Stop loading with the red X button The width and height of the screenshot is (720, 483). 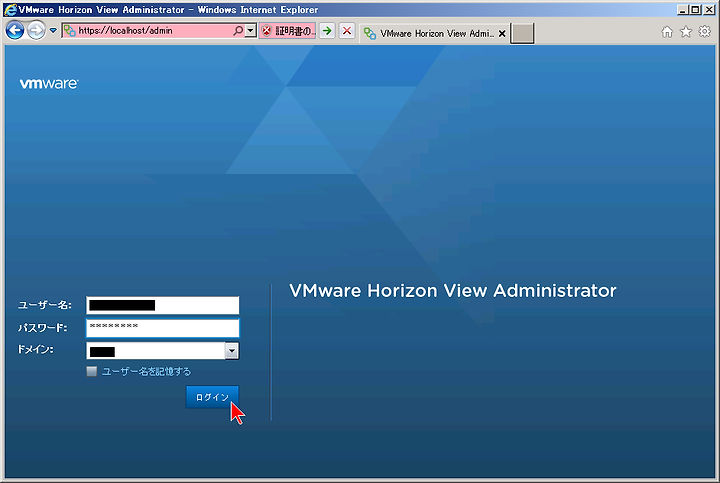[x=347, y=31]
